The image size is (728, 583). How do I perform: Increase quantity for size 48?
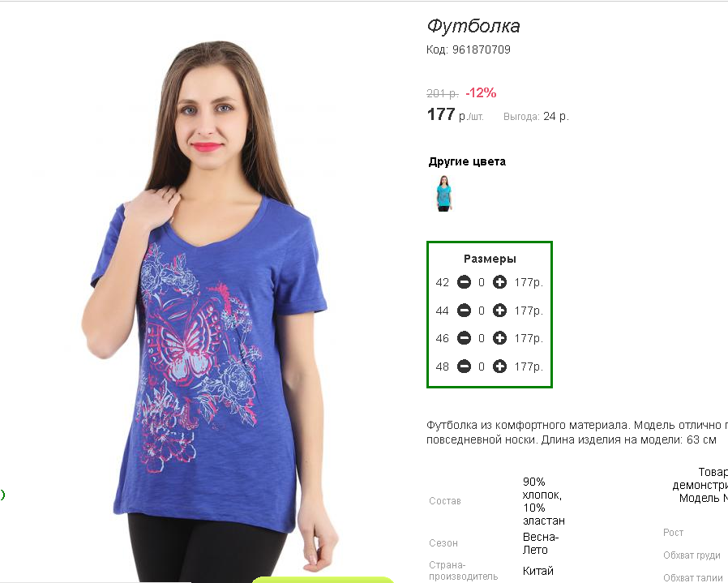tap(499, 367)
